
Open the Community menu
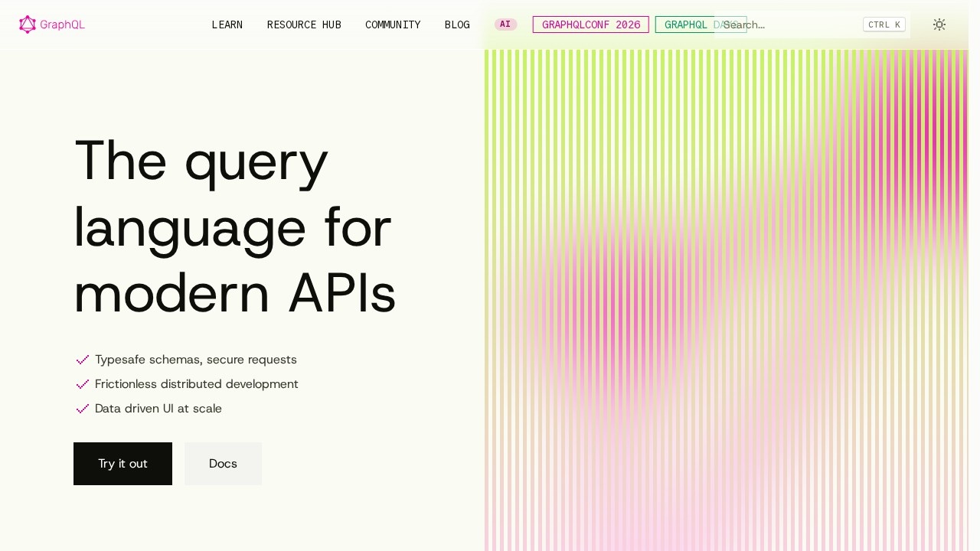(393, 24)
